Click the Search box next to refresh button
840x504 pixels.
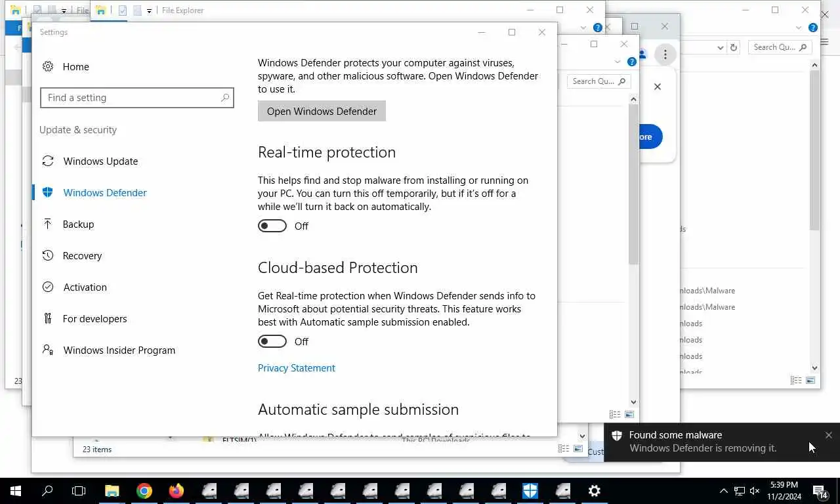coord(781,47)
